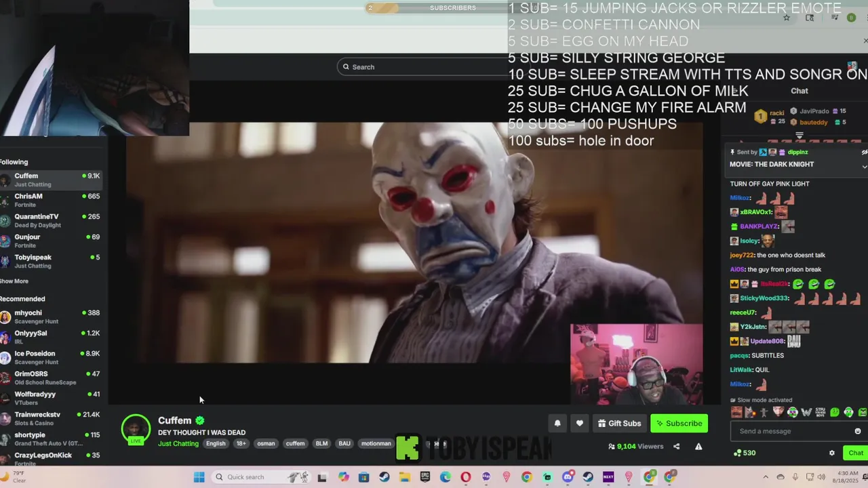Click the green Chat send button
This screenshot has width=868, height=488.
coord(856,453)
